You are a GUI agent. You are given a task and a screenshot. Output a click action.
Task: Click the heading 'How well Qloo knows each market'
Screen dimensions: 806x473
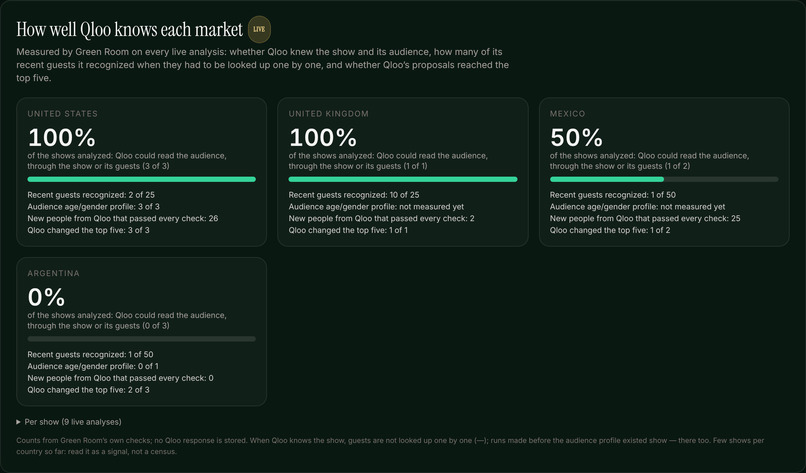[130, 29]
